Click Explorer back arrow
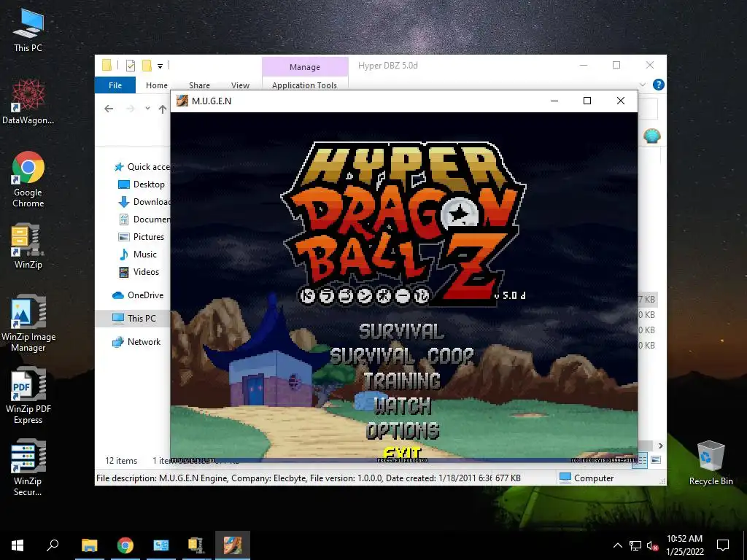 109,109
